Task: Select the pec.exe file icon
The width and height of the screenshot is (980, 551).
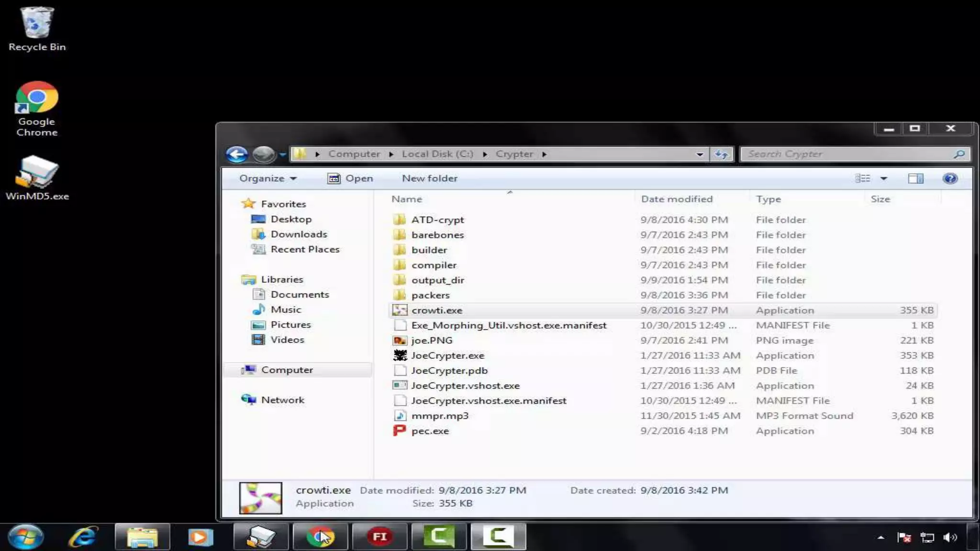Action: pos(400,431)
